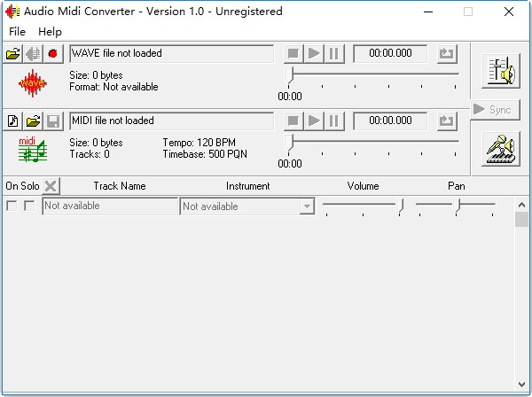
Task: Click the red WAVE record button
Action: tap(52, 53)
